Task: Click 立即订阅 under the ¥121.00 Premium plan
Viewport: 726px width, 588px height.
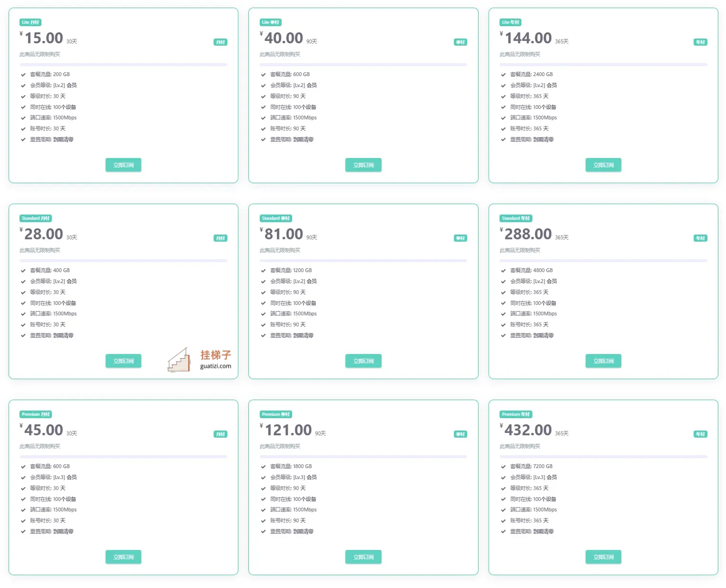Action: coord(363,557)
